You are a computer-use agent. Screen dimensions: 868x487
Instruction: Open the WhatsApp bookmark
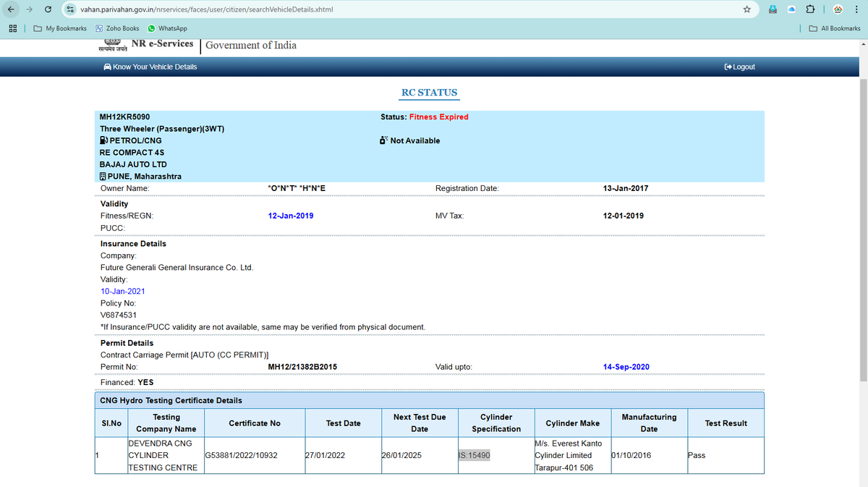167,28
